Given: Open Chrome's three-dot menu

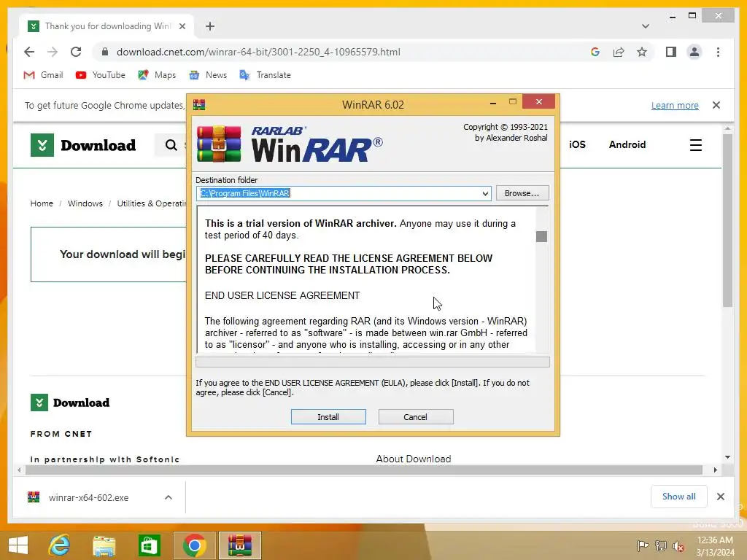Looking at the screenshot, I should pos(718,52).
